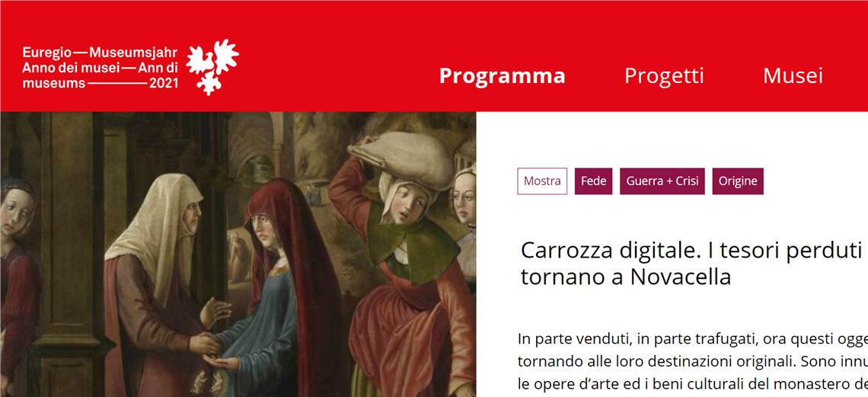Click the face at the painting's left edge
The width and height of the screenshot is (868, 397).
pyautogui.click(x=17, y=207)
